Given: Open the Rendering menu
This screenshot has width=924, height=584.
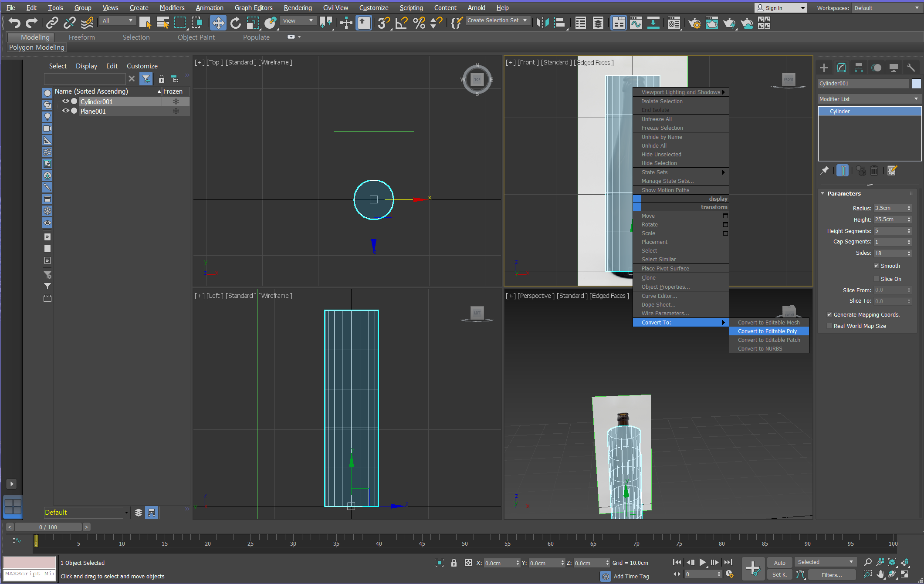Looking at the screenshot, I should (x=298, y=8).
